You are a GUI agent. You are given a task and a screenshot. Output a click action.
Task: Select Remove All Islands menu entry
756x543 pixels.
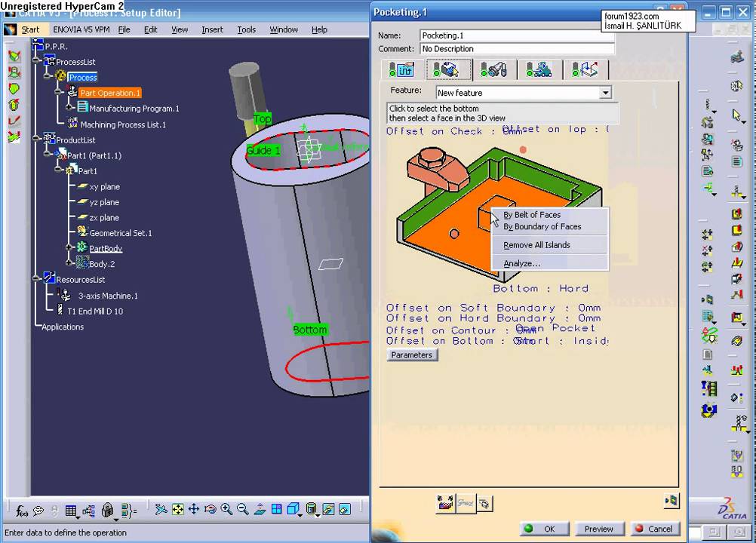[x=536, y=245]
